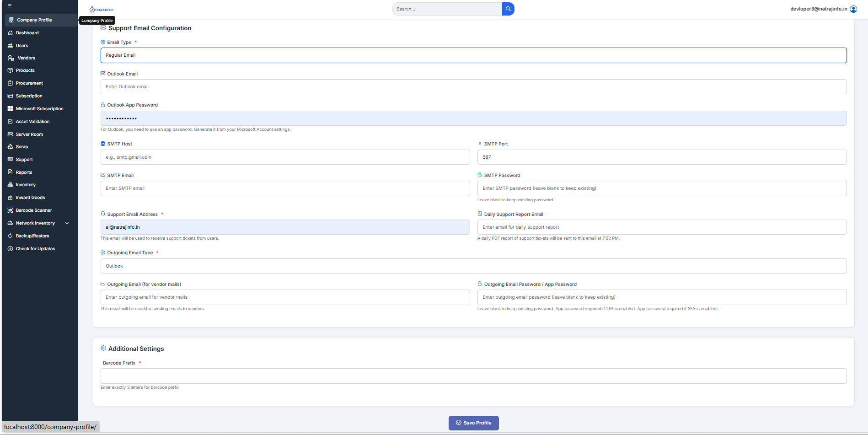Click the SMTP Host database icon
The image size is (868, 435).
click(x=103, y=144)
